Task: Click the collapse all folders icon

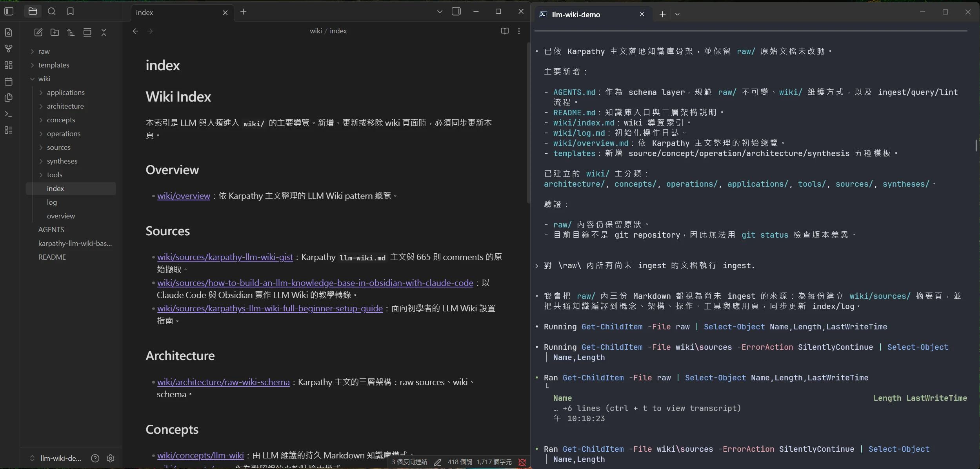Action: (x=104, y=33)
